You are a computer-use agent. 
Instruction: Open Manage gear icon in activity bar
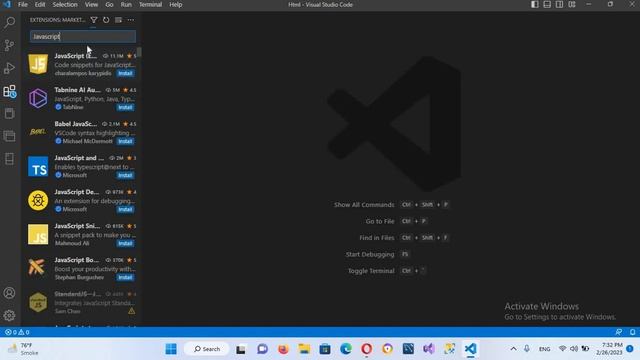pos(9,316)
